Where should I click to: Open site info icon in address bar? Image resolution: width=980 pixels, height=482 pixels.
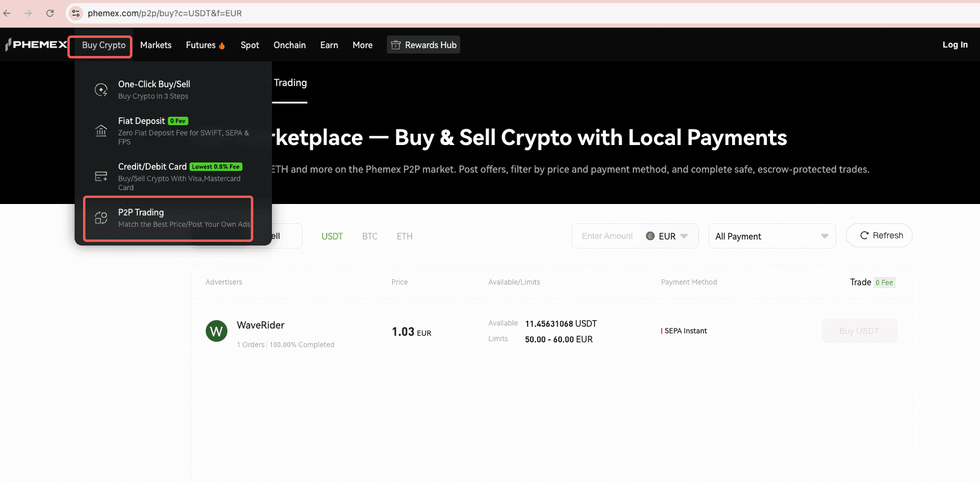pyautogui.click(x=76, y=13)
